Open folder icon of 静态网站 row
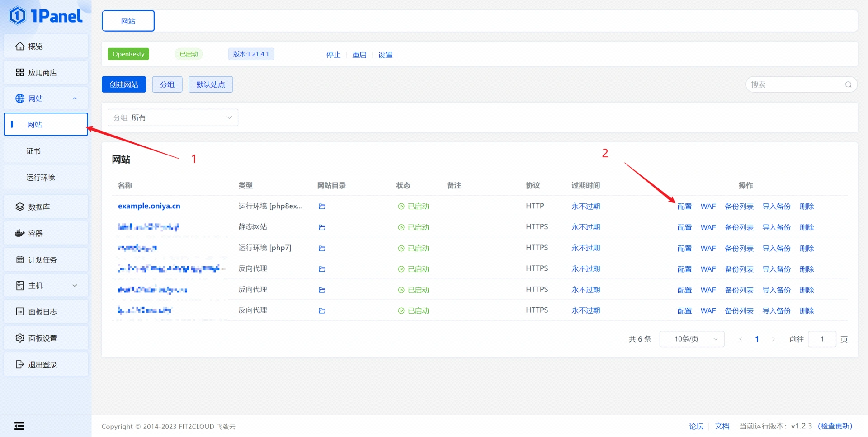 click(322, 227)
